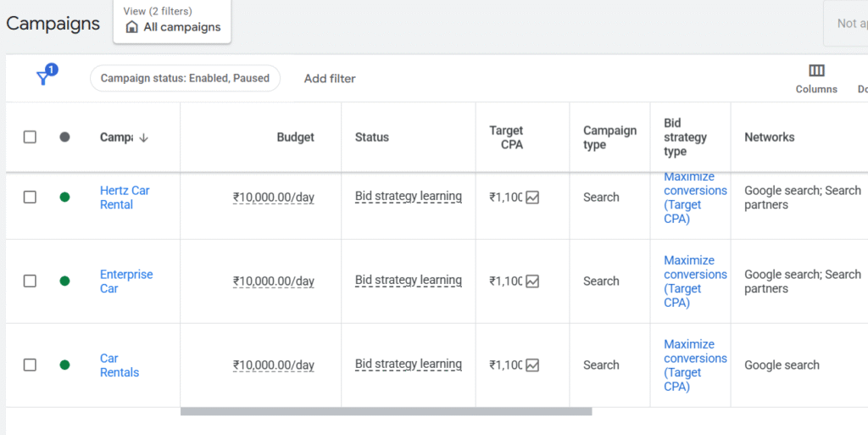
Task: Click the Campaigns page title
Action: tap(53, 23)
